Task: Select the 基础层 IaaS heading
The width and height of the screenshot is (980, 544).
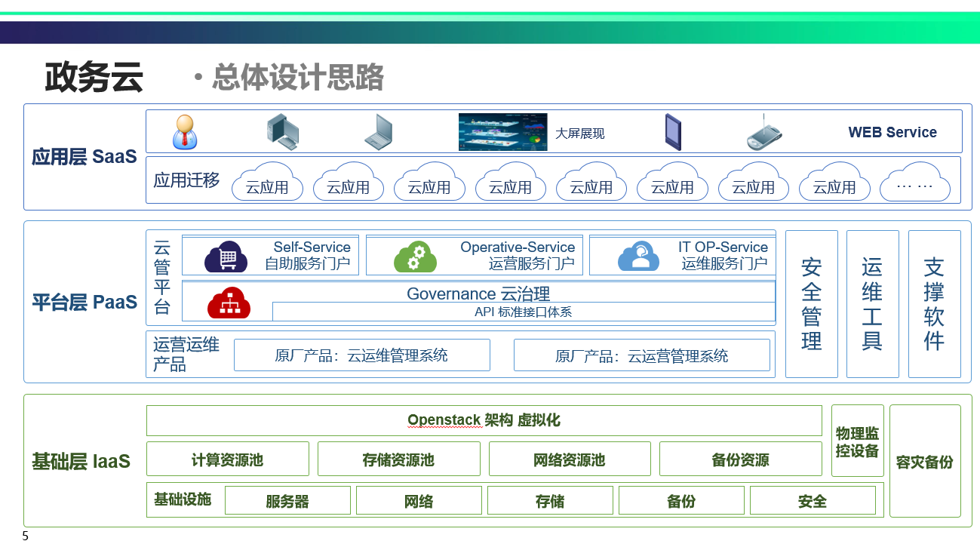Action: [x=81, y=461]
